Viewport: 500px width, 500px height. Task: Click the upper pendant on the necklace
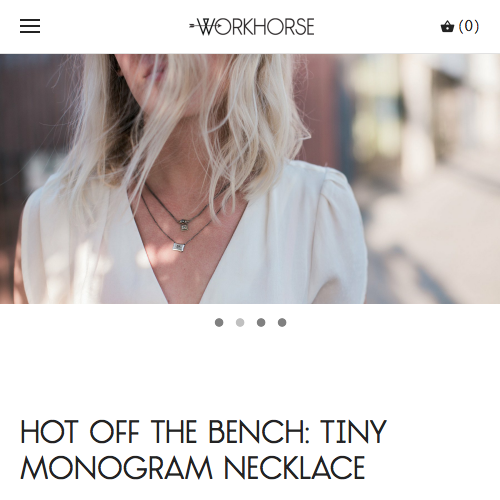pyautogui.click(x=184, y=225)
